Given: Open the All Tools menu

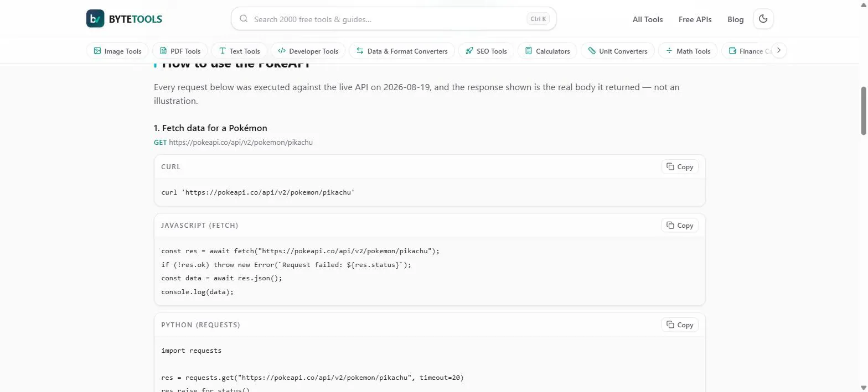Looking at the screenshot, I should tap(648, 19).
